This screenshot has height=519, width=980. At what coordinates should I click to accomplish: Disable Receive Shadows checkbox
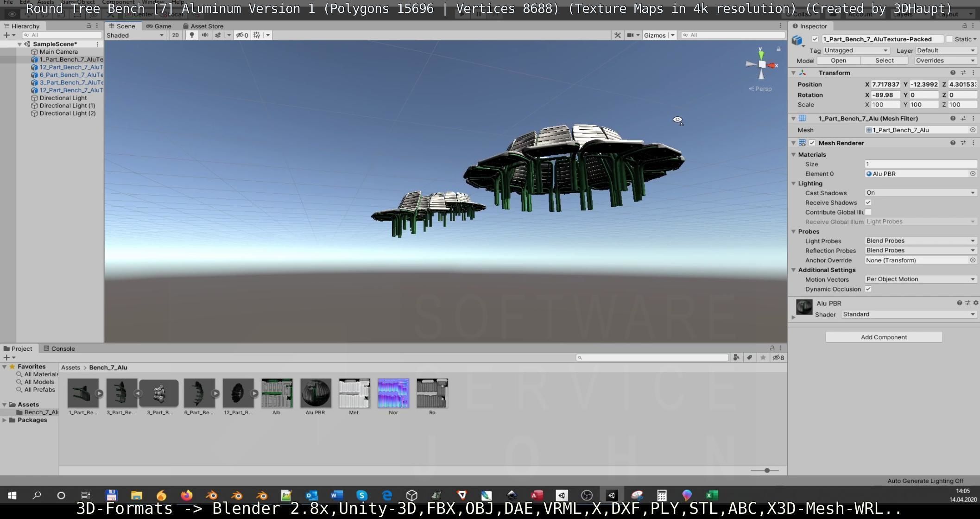coord(868,203)
